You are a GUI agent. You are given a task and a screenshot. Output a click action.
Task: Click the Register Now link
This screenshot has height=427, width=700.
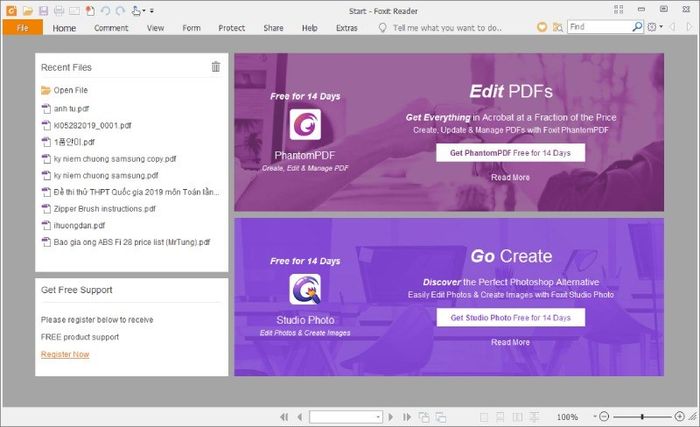tap(65, 354)
